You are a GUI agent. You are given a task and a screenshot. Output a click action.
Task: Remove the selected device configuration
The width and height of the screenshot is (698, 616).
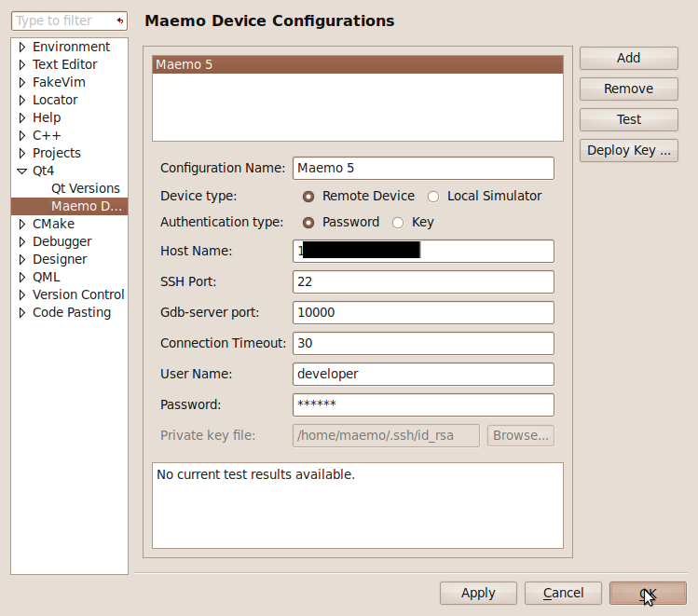[628, 89]
